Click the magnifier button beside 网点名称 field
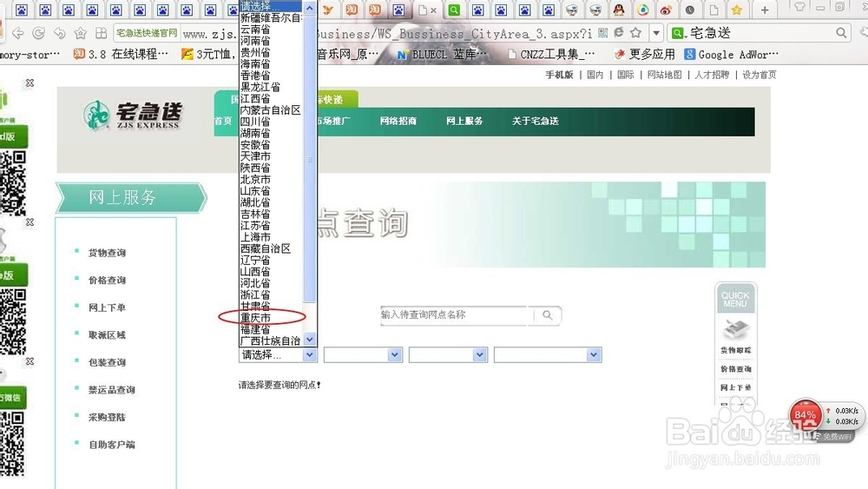 coord(547,315)
